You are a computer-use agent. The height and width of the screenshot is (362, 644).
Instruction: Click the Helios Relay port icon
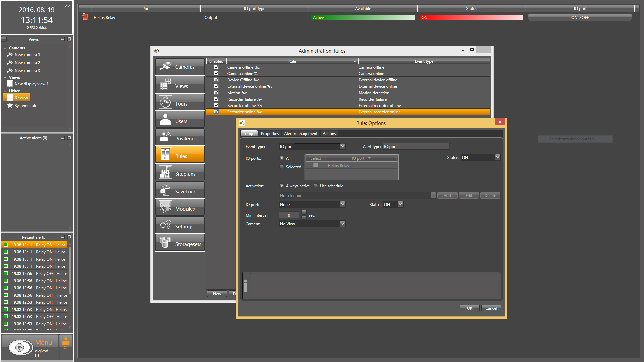pyautogui.click(x=85, y=17)
